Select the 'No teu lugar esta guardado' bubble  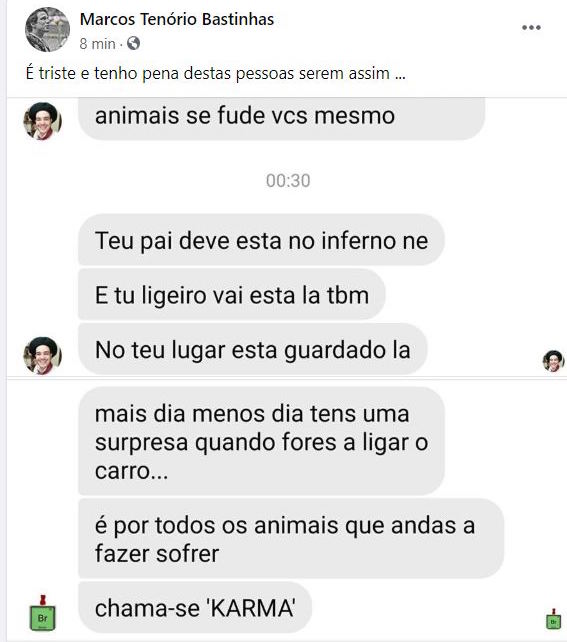point(253,349)
